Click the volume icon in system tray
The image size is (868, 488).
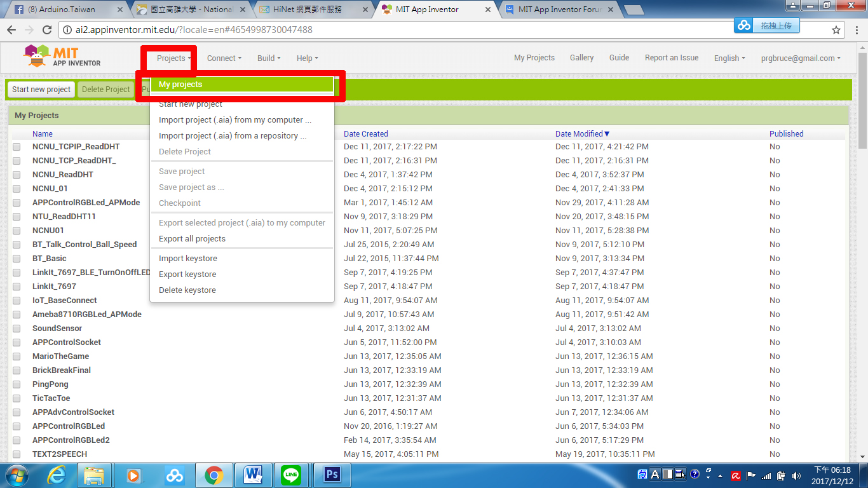tap(796, 475)
